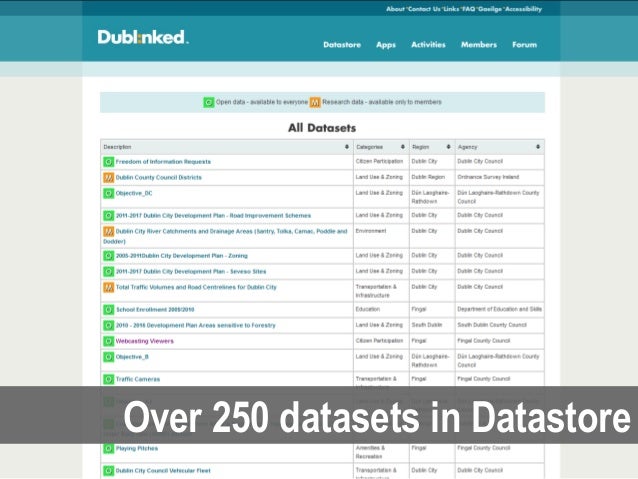Click open-data icon beside Development Plan - Zoning
This screenshot has width=638, height=479.
[x=108, y=256]
